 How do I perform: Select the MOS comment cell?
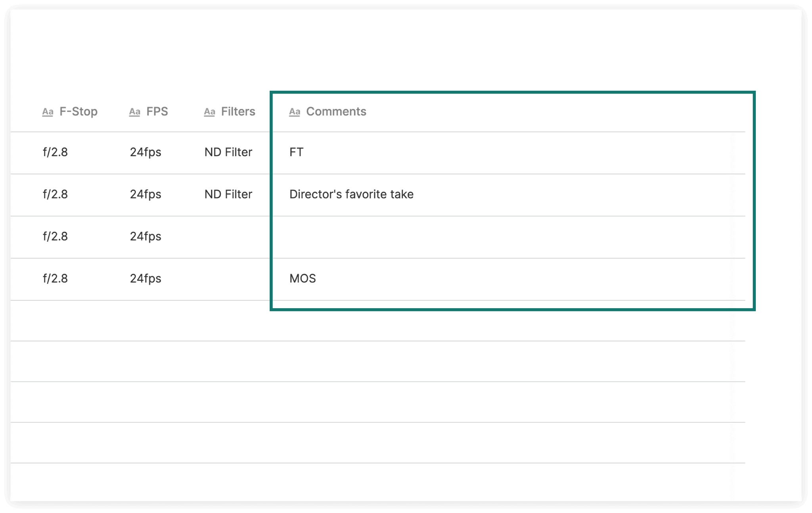click(x=303, y=279)
